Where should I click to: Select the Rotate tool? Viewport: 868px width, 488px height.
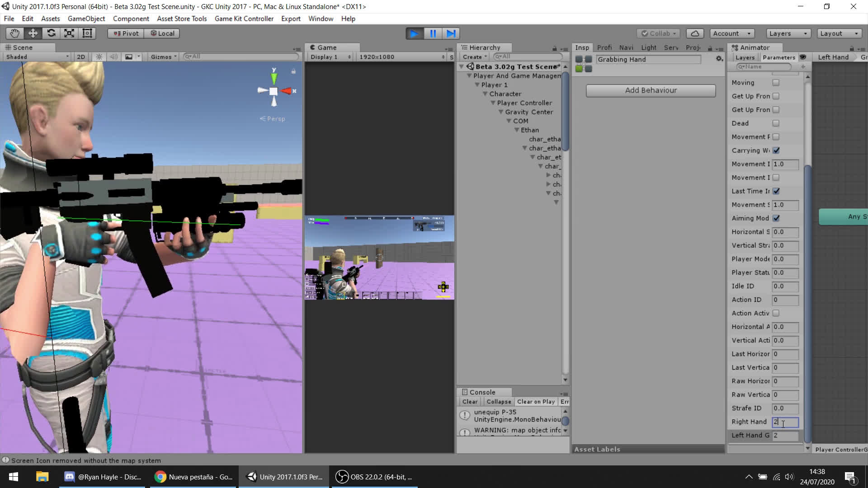[51, 33]
